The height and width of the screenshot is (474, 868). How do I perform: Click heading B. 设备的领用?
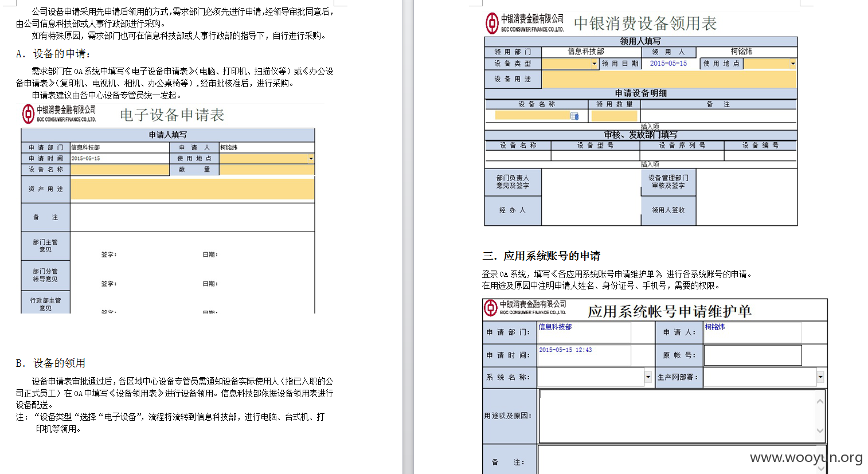(50, 363)
